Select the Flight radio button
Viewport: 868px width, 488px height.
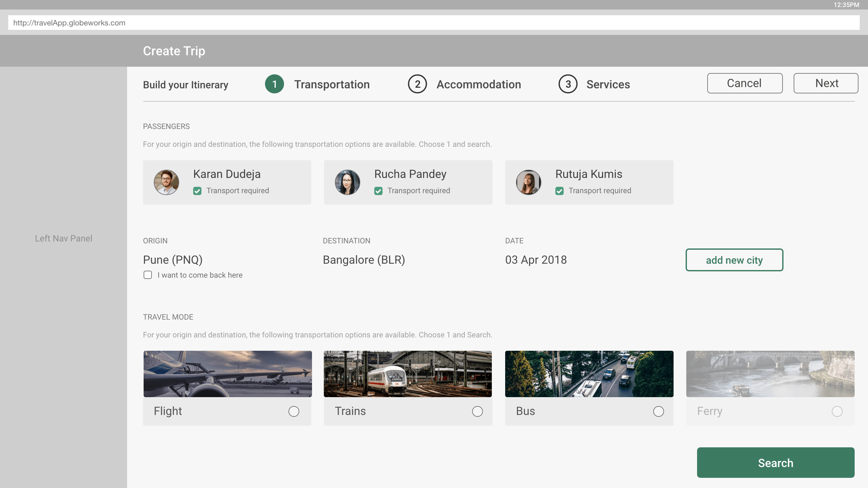click(x=294, y=411)
